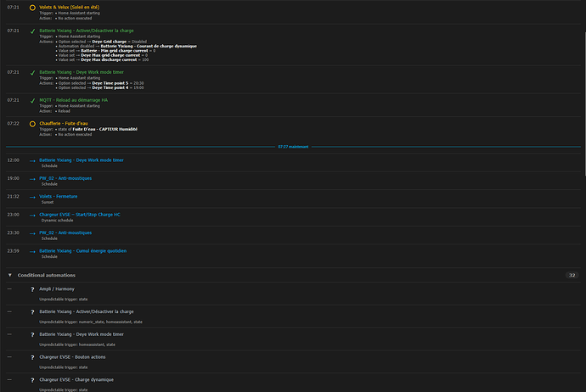This screenshot has width=586, height=392.
Task: Select Chargeur EVSE - Charge dynamique
Action: tap(76, 379)
